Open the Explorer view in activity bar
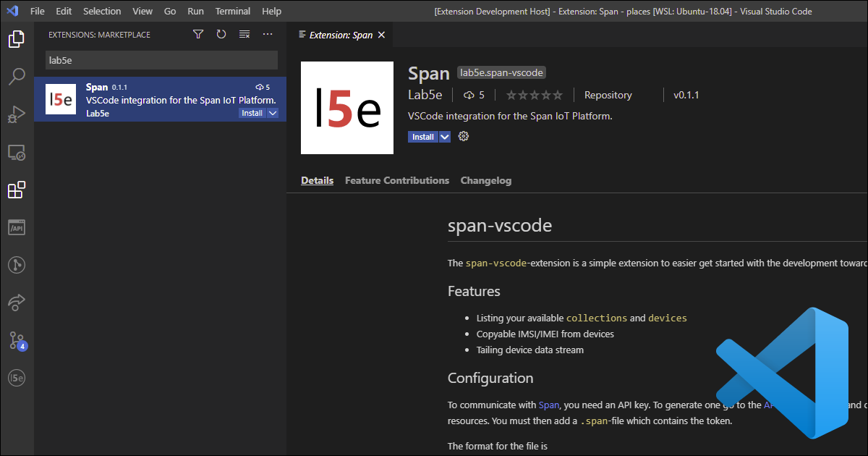The width and height of the screenshot is (868, 456). 17,39
